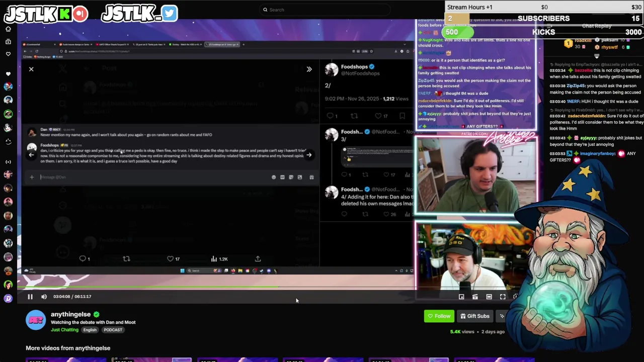Advance to next image with right arrow
The height and width of the screenshot is (362, 644).
(309, 155)
